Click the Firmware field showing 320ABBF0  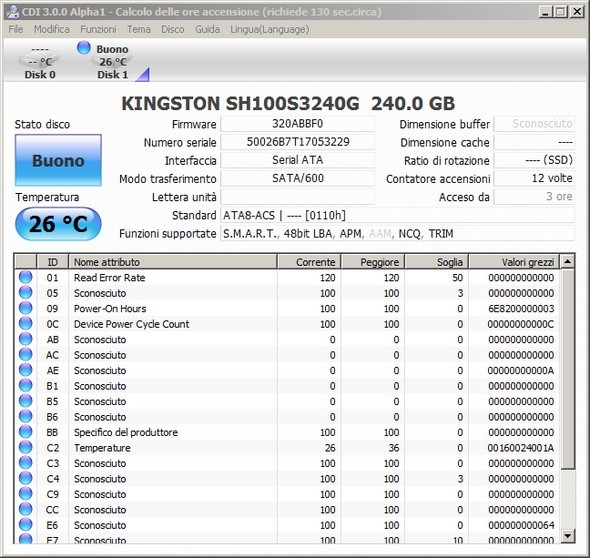tap(297, 124)
